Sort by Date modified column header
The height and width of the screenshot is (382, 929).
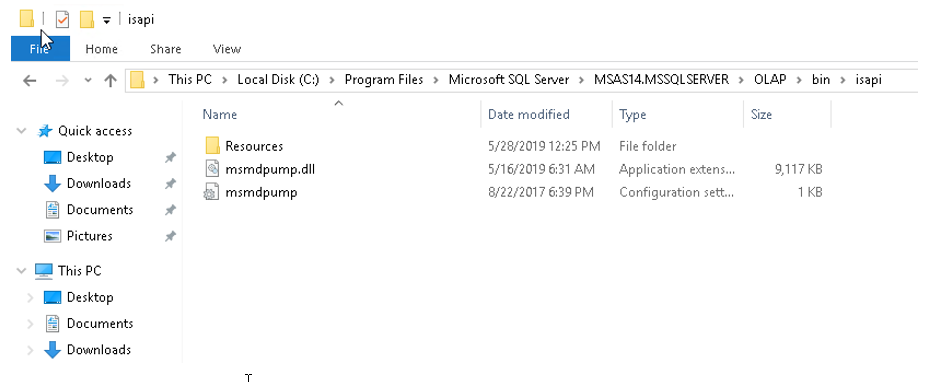click(528, 114)
